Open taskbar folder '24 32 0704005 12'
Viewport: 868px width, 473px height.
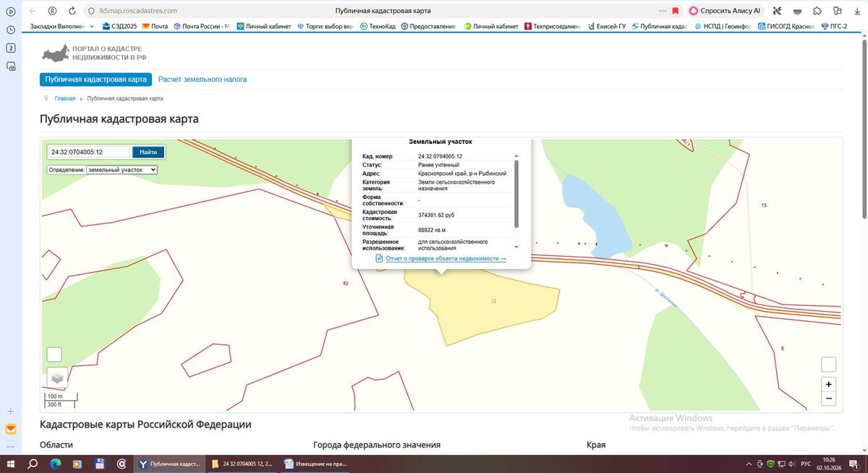243,464
